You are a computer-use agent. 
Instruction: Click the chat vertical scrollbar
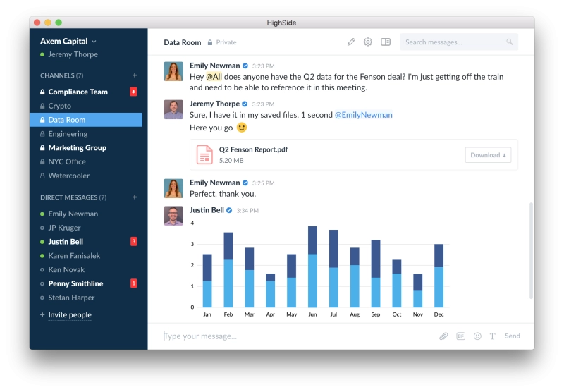[x=531, y=251]
